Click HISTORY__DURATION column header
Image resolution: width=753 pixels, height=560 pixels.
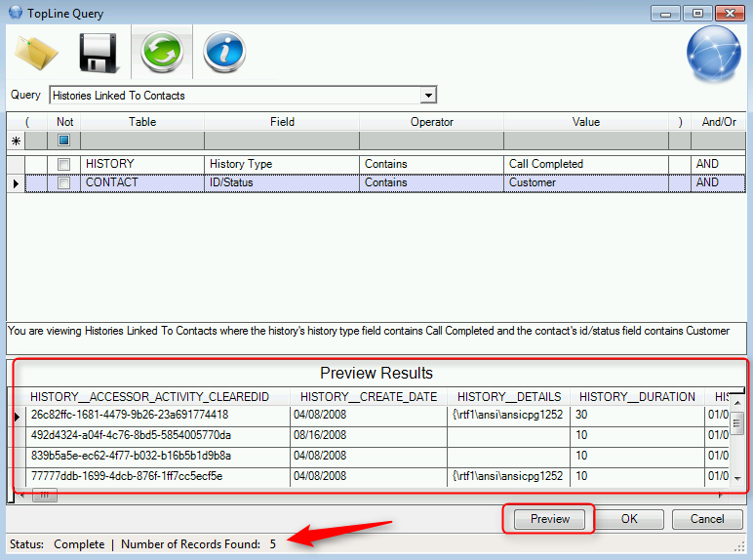pos(637,397)
